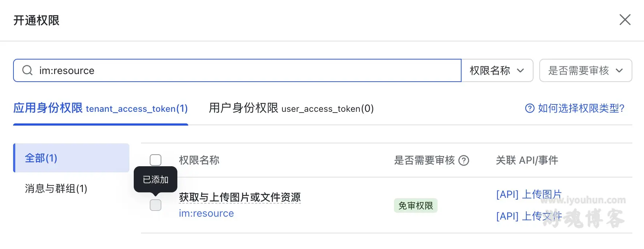The image size is (644, 249).
Task: Click the question mark icon in 是否需要审核 column
Action: point(464,160)
